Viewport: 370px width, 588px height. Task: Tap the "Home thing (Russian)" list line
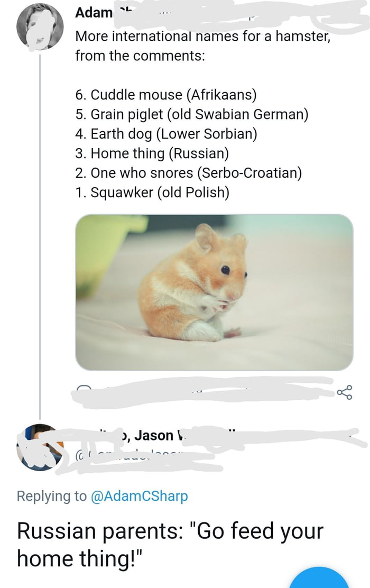pyautogui.click(x=152, y=153)
